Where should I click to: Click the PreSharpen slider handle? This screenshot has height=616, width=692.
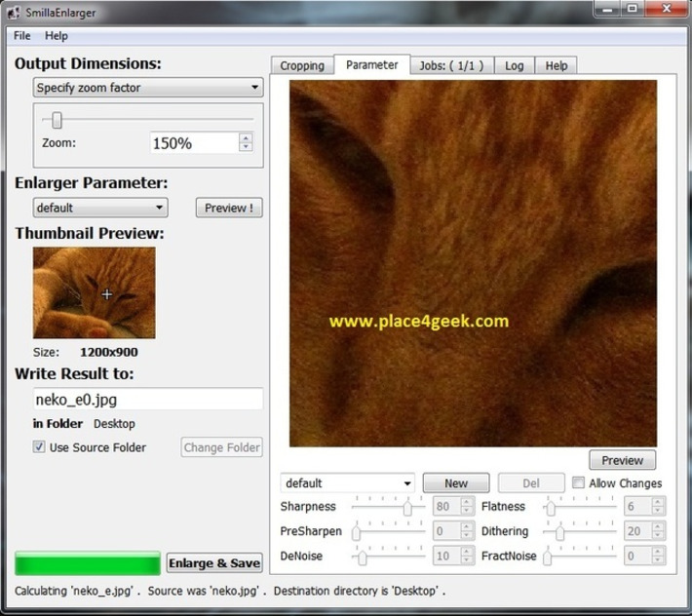point(356,532)
